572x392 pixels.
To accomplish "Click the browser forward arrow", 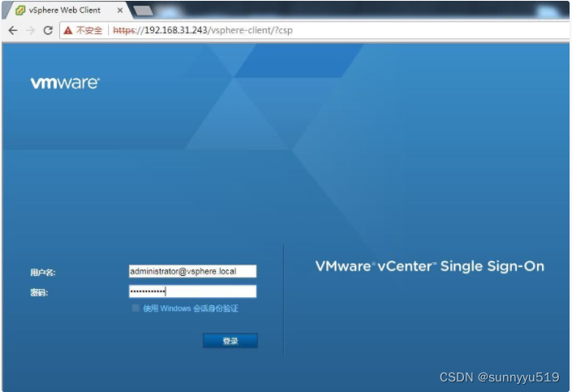I will tap(31, 30).
